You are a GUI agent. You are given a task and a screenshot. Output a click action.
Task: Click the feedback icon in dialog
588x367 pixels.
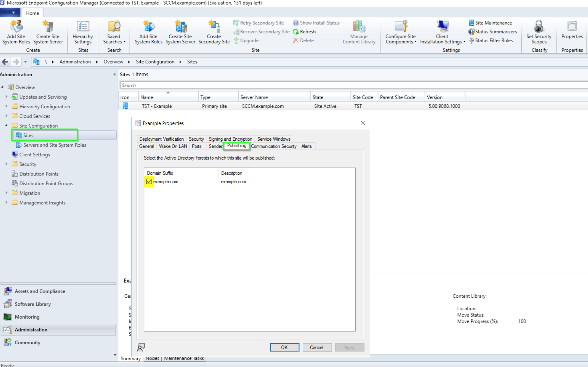point(141,347)
